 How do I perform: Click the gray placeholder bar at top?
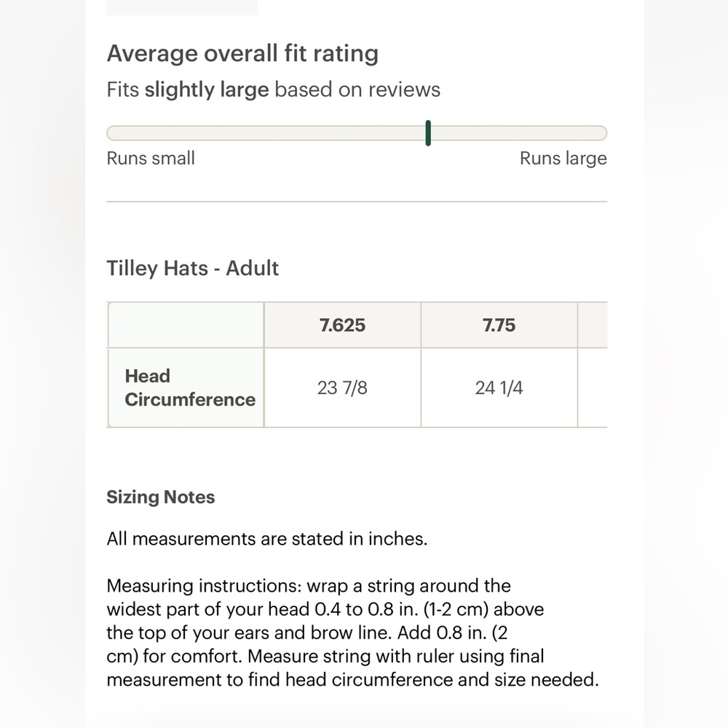pyautogui.click(x=181, y=7)
